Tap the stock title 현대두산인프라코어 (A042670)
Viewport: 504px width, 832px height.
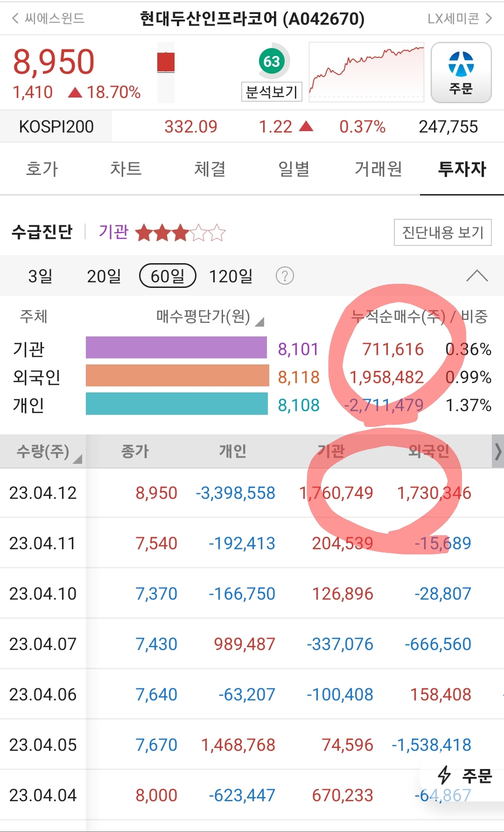pos(252,18)
